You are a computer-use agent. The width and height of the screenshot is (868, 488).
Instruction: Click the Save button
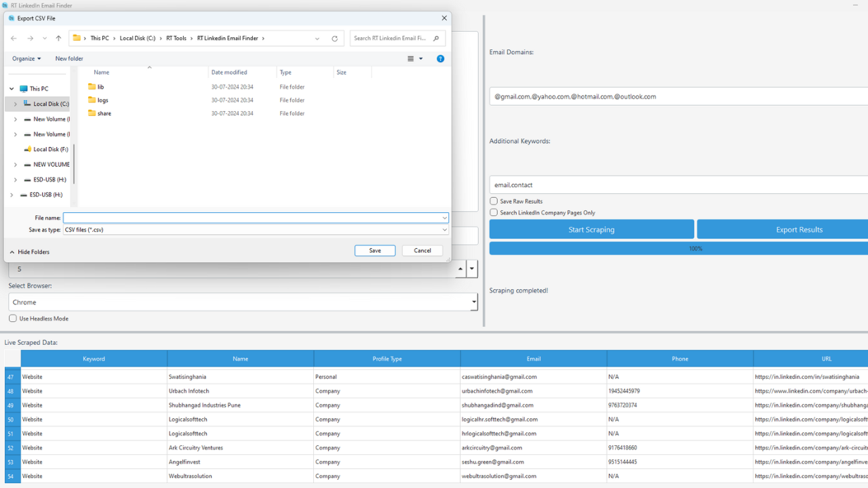(374, 250)
